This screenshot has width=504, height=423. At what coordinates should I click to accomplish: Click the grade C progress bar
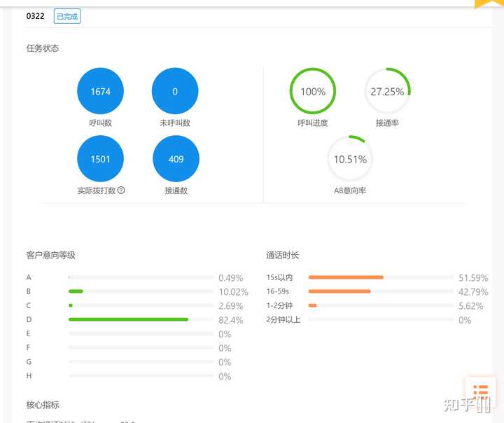(x=141, y=305)
